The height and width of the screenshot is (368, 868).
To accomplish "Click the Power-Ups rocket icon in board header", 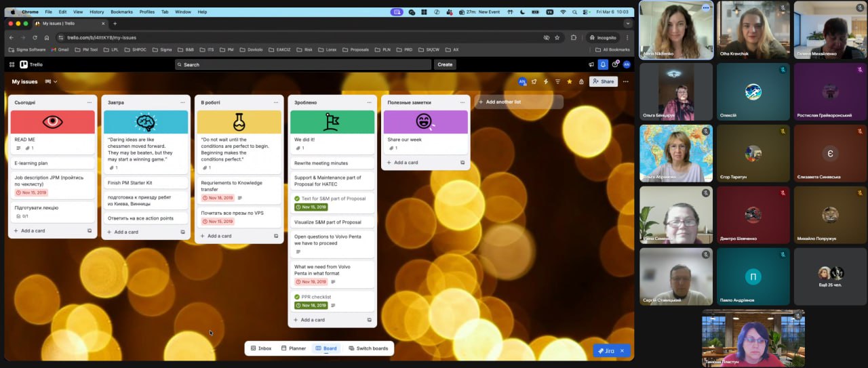I will click(x=534, y=81).
